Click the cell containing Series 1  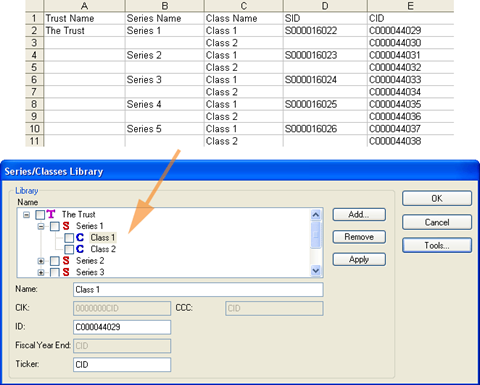coord(165,31)
